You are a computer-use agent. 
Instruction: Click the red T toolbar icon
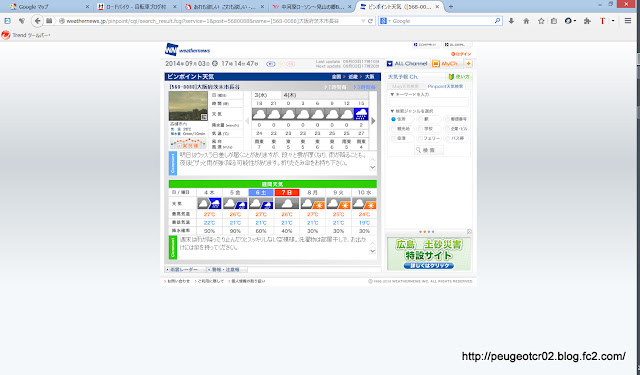tap(602, 21)
